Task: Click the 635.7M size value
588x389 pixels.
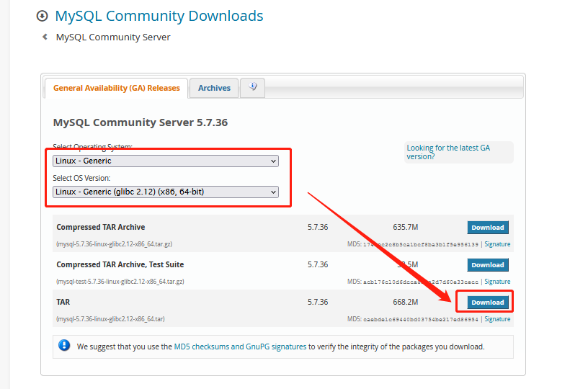Action: (406, 227)
